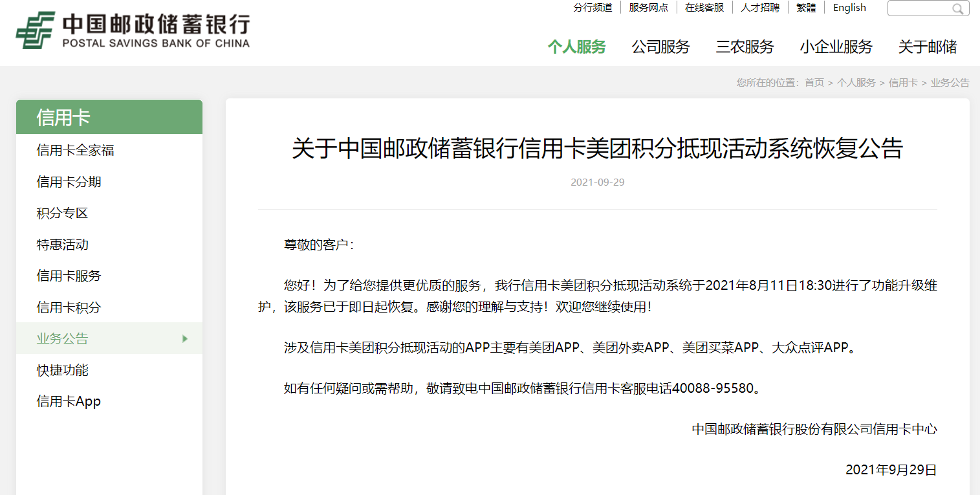This screenshot has height=495, width=980.
Task: Click 个人服务 in the breadcrumb
Action: click(x=856, y=83)
